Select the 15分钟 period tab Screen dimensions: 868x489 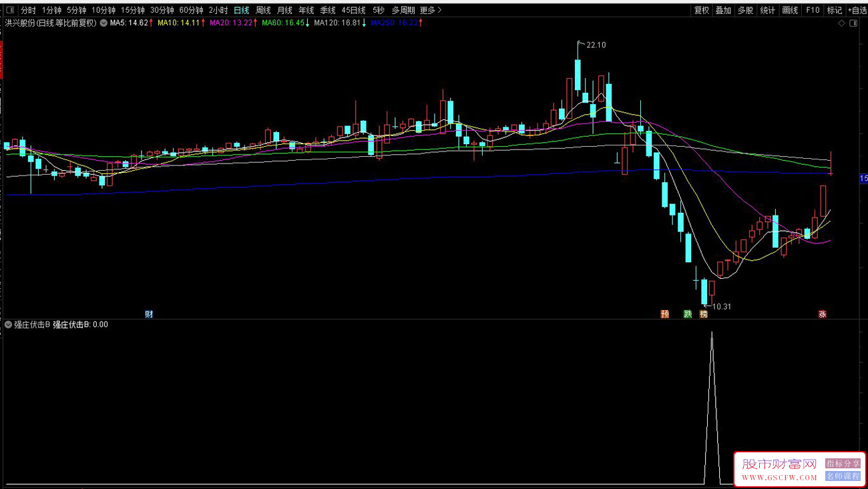click(x=133, y=11)
